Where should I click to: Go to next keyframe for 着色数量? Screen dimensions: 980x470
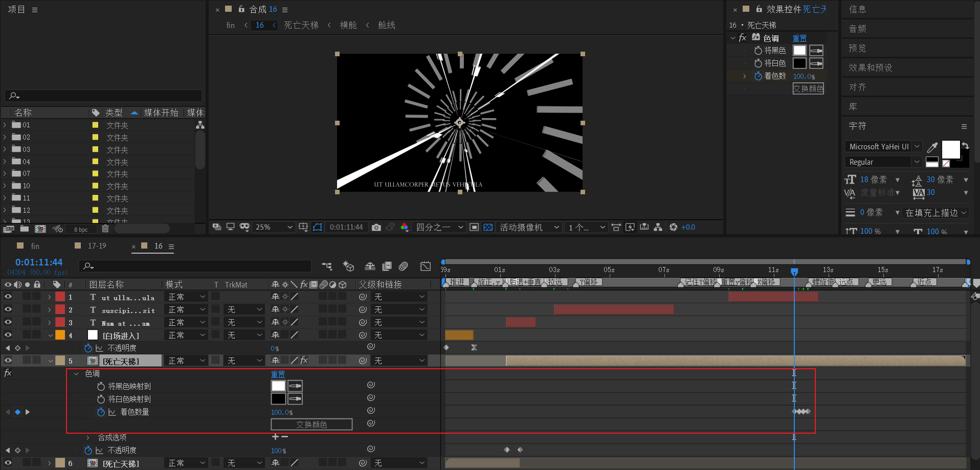[x=28, y=412]
